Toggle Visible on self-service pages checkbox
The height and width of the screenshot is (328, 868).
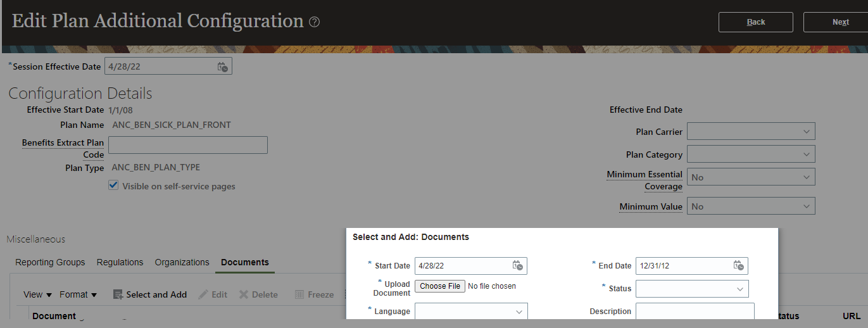coord(113,186)
